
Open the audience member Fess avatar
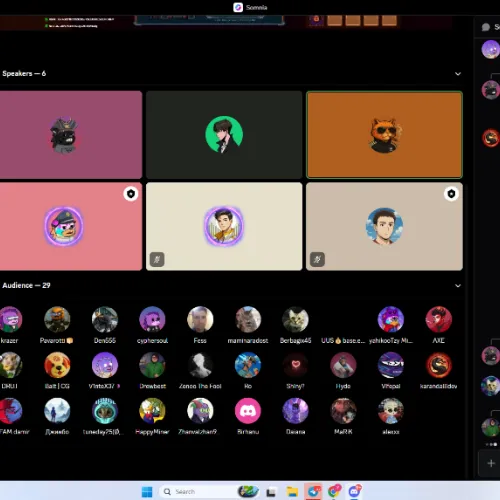pos(200,319)
